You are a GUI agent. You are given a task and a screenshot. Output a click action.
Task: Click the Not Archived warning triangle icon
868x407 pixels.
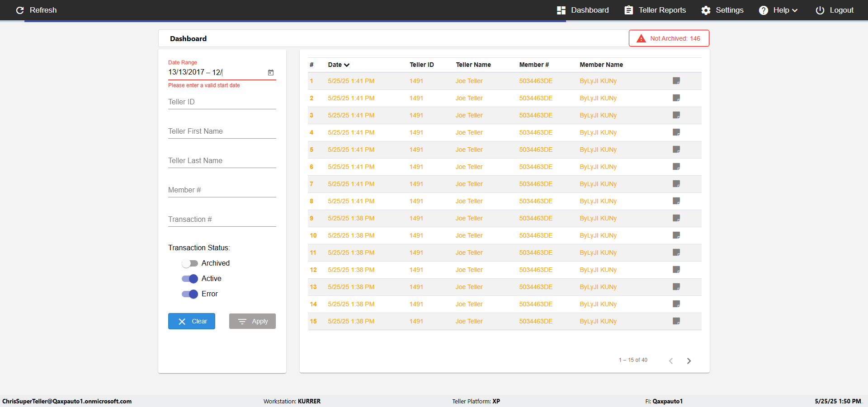[641, 38]
